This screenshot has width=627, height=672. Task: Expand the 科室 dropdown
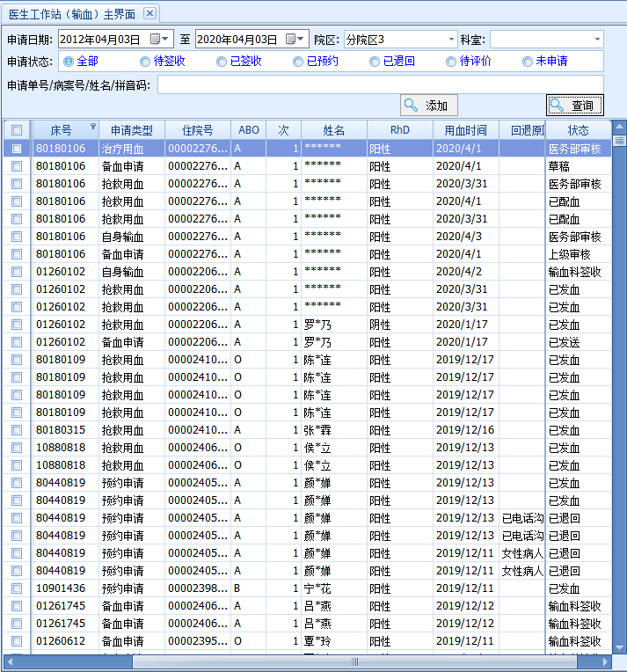598,40
